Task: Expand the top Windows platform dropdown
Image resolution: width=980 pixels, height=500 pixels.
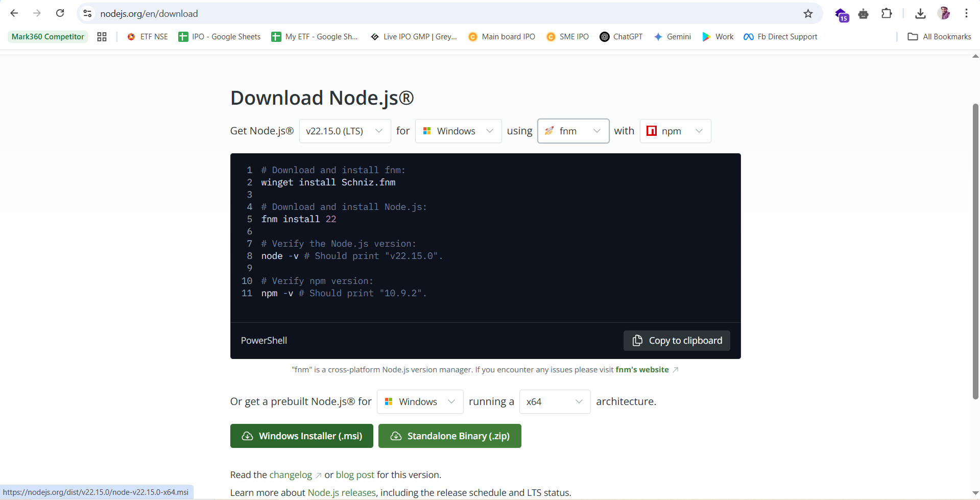Action: pyautogui.click(x=458, y=131)
